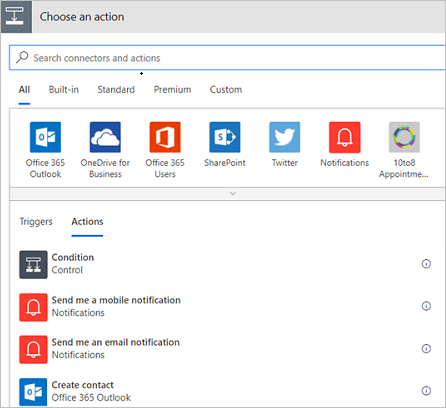The image size is (446, 408).
Task: Click the search magnifier icon
Action: [22, 57]
